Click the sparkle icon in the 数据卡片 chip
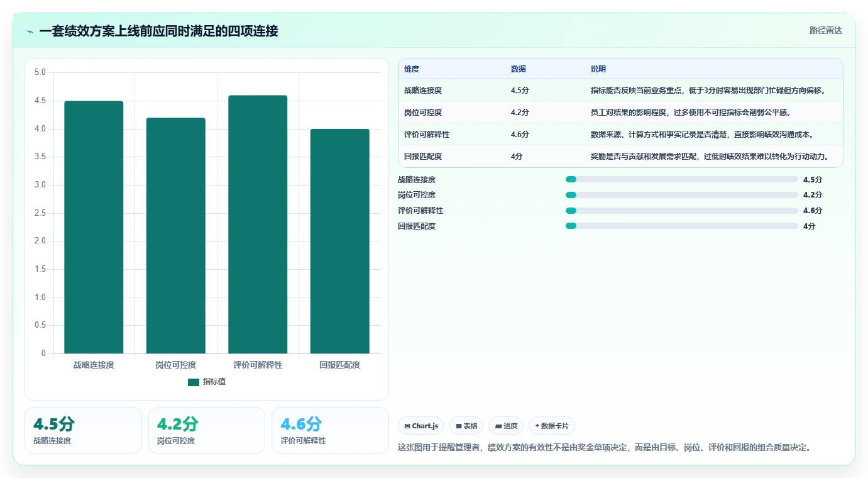Image resolution: width=868 pixels, height=478 pixels. pos(537,426)
